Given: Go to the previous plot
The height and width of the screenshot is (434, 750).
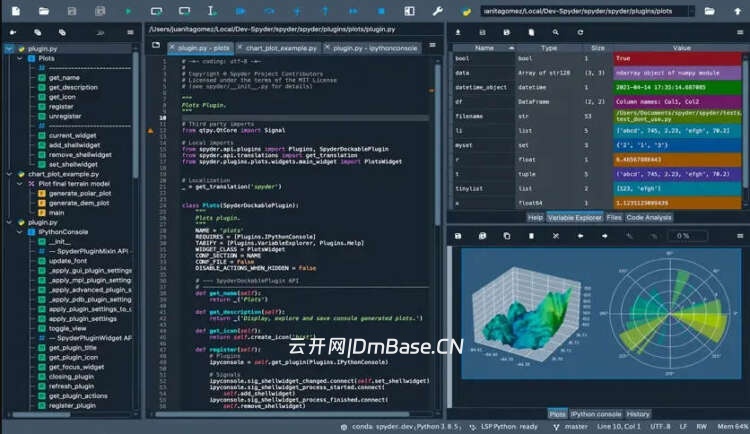Looking at the screenshot, I should click(x=580, y=236).
